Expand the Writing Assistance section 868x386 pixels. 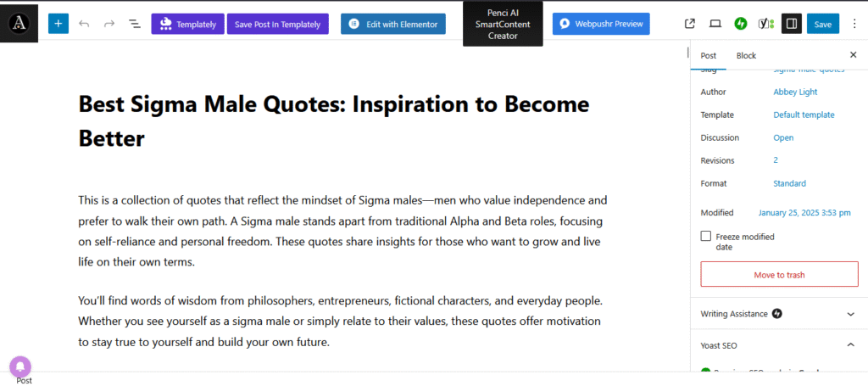pyautogui.click(x=851, y=314)
